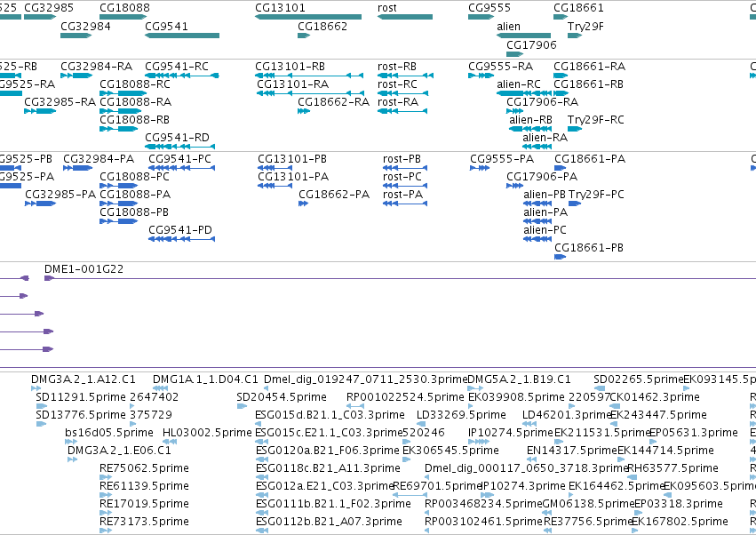Select EST IP10274.3prime
Image resolution: width=756 pixels, height=535 pixels.
pyautogui.click(x=523, y=486)
